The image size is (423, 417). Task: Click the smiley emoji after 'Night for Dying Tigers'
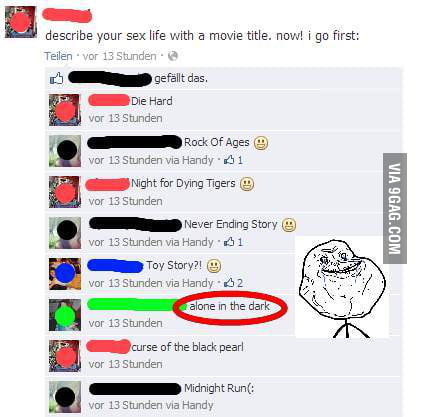[x=247, y=184]
